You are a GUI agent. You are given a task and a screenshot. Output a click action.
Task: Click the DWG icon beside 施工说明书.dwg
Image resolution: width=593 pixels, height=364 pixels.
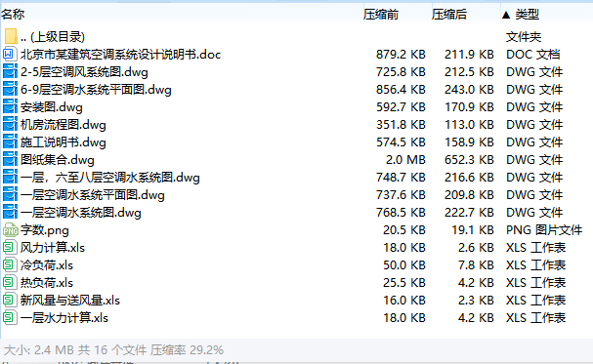point(10,142)
